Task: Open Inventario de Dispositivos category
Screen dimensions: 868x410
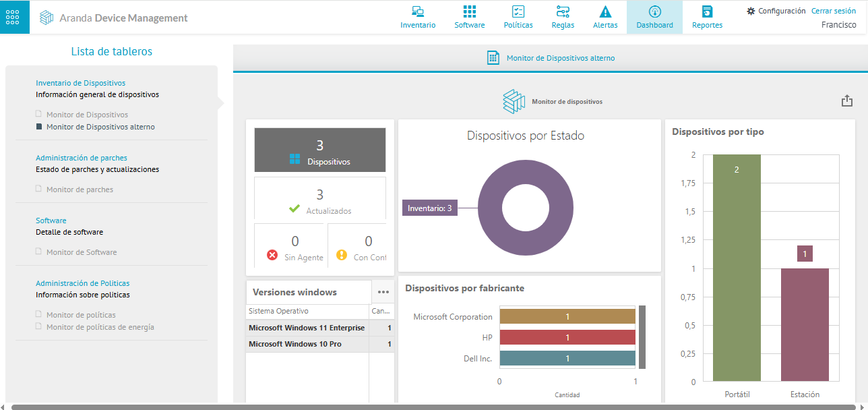Action: [81, 83]
